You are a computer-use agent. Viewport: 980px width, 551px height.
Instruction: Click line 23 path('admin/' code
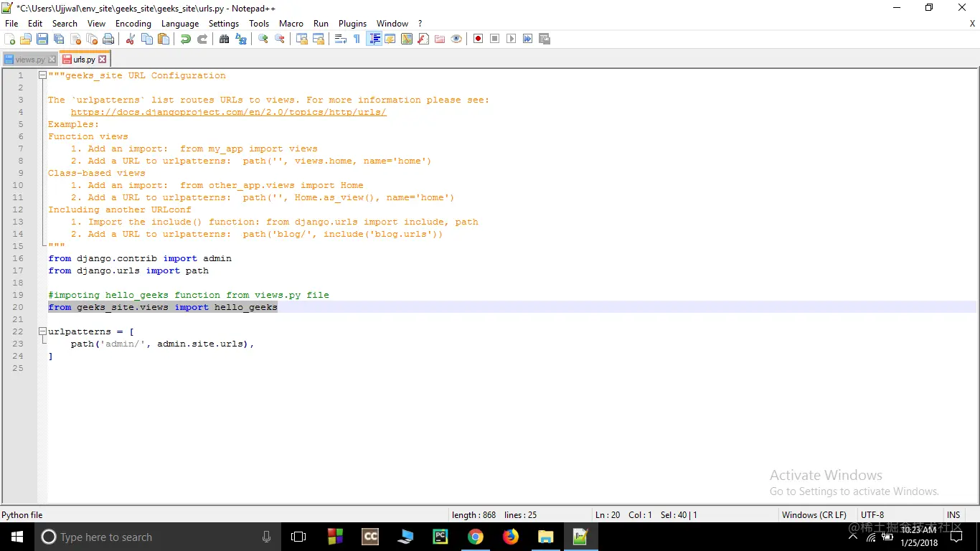163,344
